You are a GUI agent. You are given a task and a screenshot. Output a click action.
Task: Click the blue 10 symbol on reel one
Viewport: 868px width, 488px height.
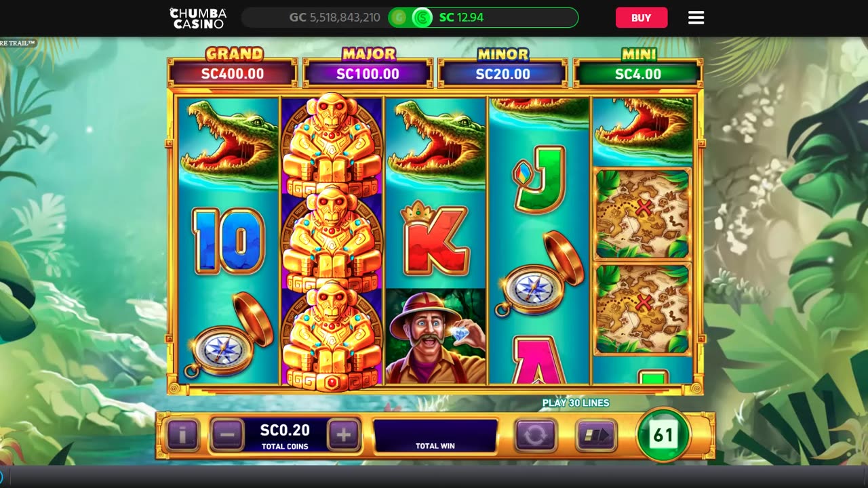point(228,241)
